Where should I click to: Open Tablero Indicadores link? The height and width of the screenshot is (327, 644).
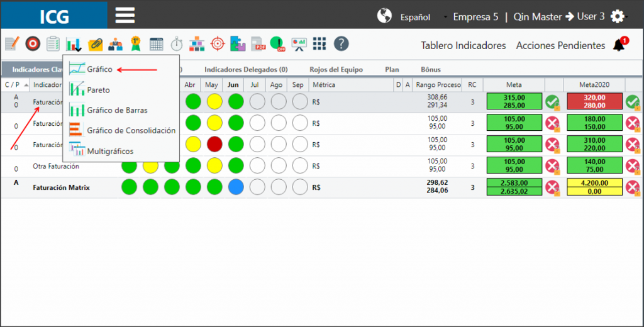[x=464, y=46]
